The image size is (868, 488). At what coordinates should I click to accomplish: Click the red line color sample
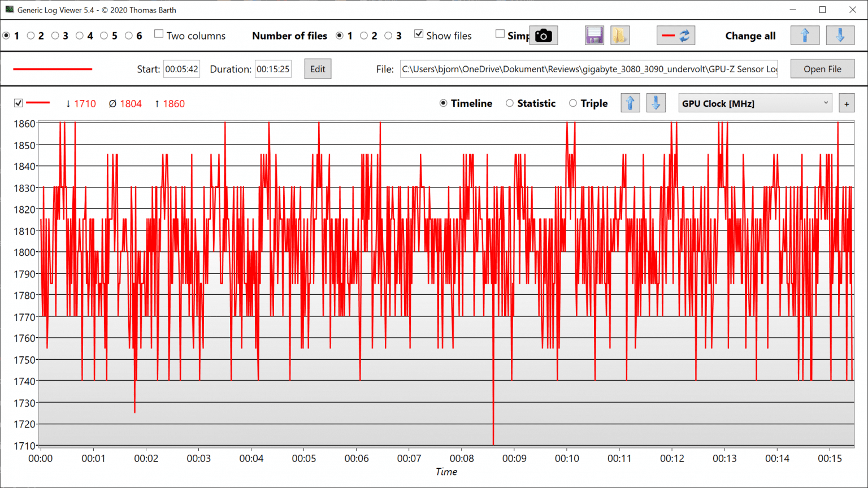coord(53,69)
